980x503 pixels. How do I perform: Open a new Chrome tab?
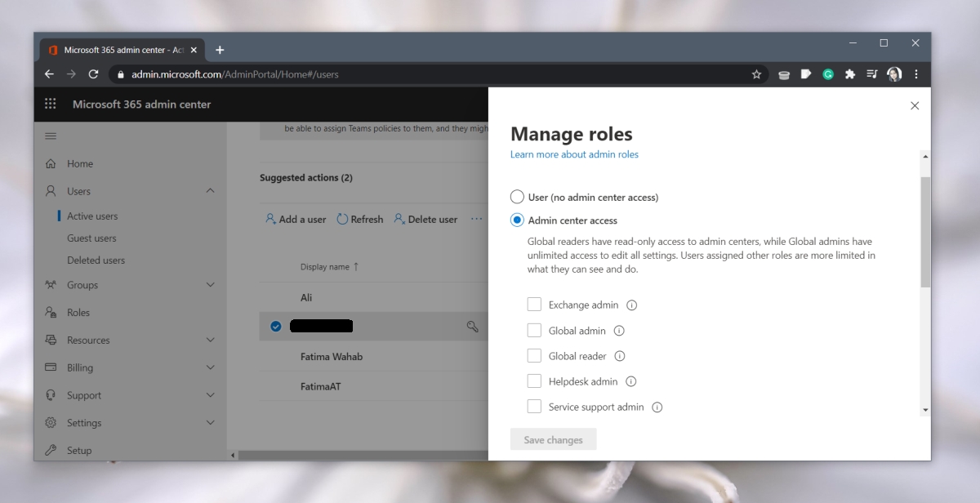click(x=220, y=50)
